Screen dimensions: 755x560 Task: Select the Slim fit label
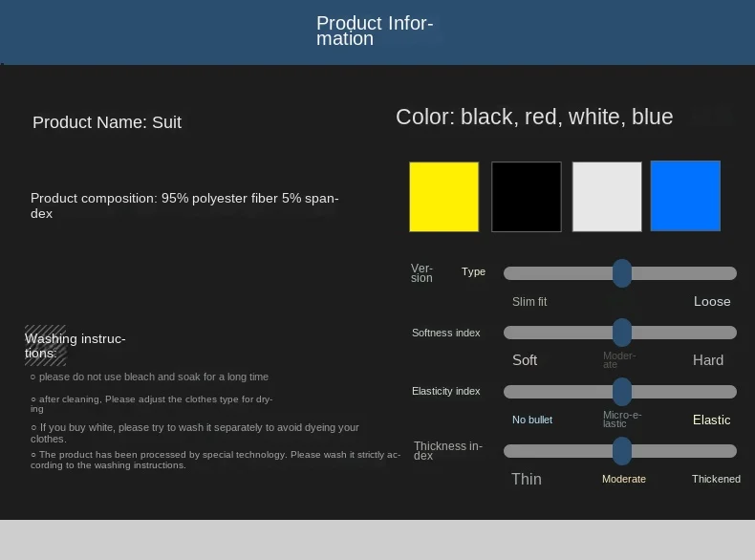pyautogui.click(x=529, y=302)
